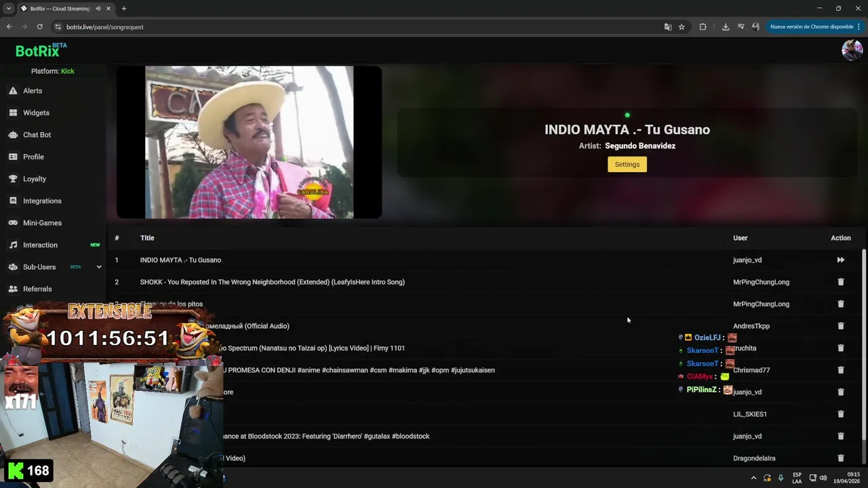Delete SHOKK song request
This screenshot has width=868, height=488.
coord(841,282)
